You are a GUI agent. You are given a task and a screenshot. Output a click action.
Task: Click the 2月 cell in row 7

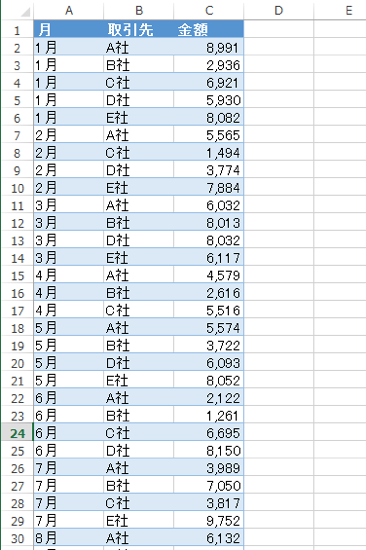[x=69, y=135]
